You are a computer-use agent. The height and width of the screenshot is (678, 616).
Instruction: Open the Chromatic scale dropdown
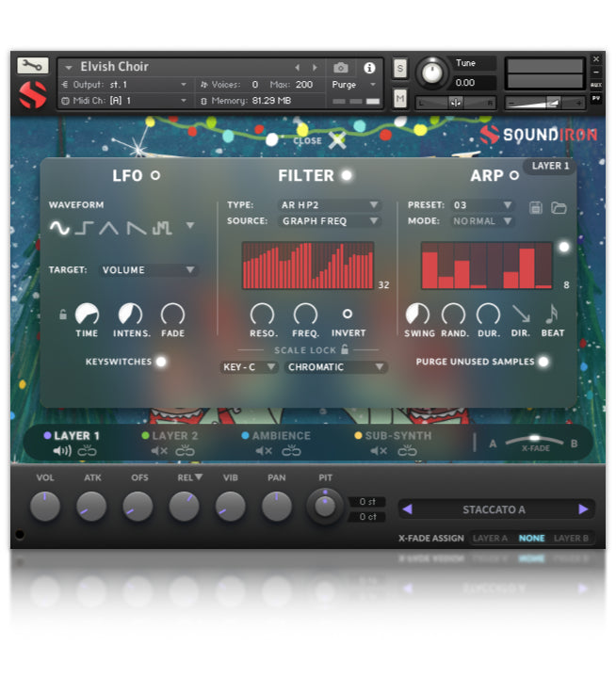coord(336,367)
